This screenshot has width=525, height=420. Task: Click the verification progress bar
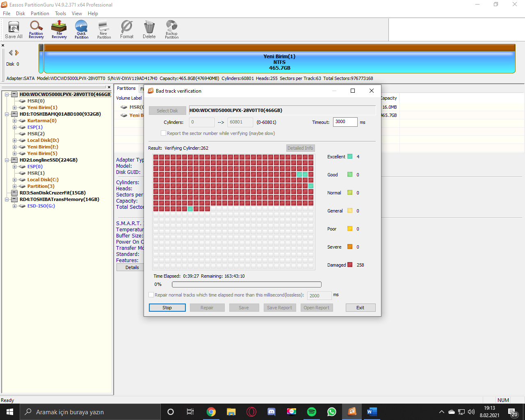[x=247, y=285]
